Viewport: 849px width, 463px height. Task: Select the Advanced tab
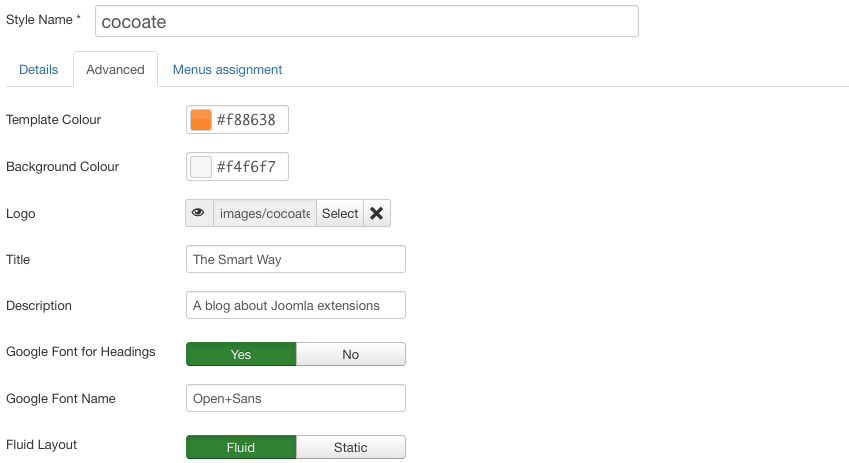(115, 69)
